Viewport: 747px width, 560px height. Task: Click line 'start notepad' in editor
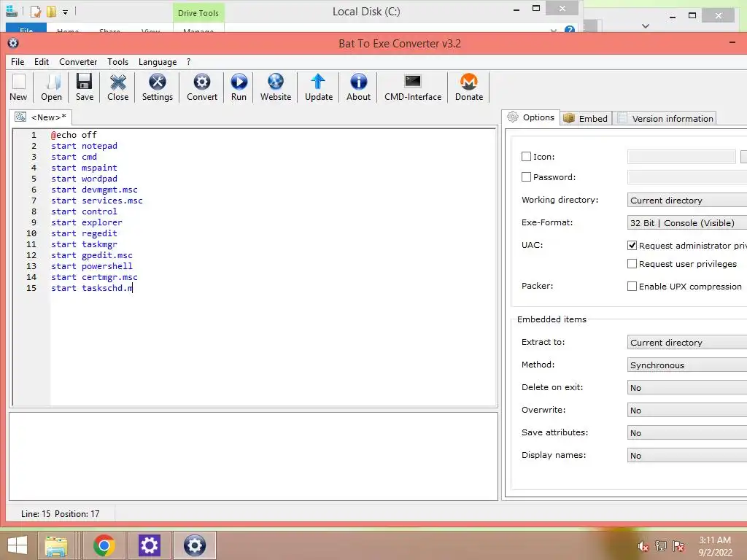tap(84, 146)
